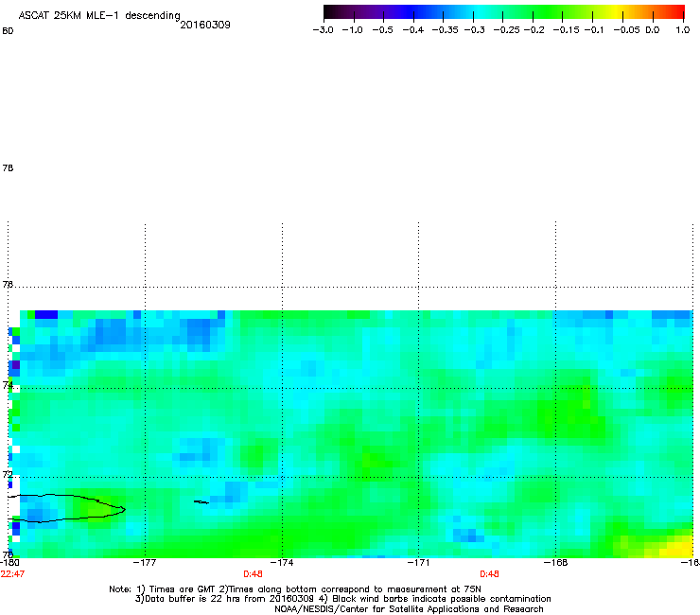Click the '-174' longitude axis label
The width and height of the screenshot is (700, 615).
pyautogui.click(x=282, y=563)
